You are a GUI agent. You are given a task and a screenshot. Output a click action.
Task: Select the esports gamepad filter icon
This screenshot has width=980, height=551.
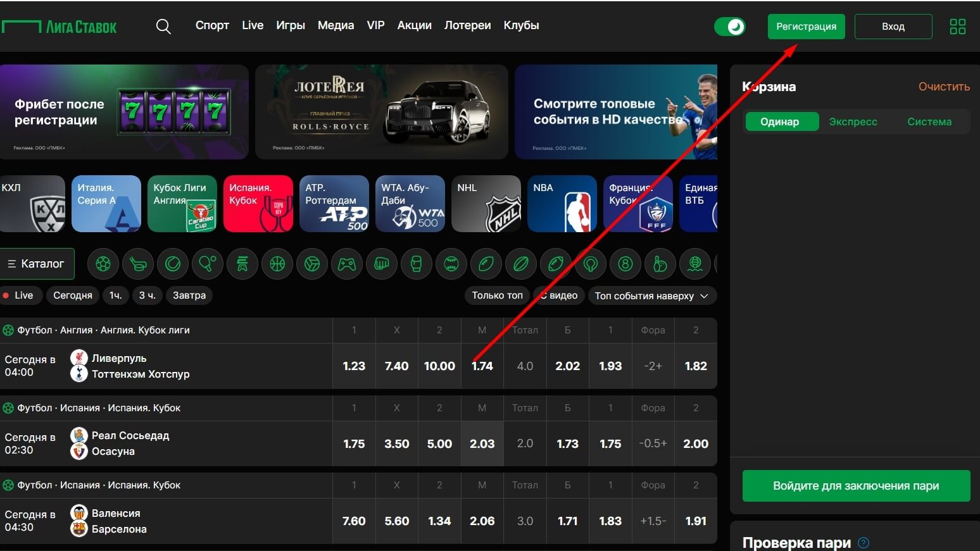pyautogui.click(x=347, y=264)
